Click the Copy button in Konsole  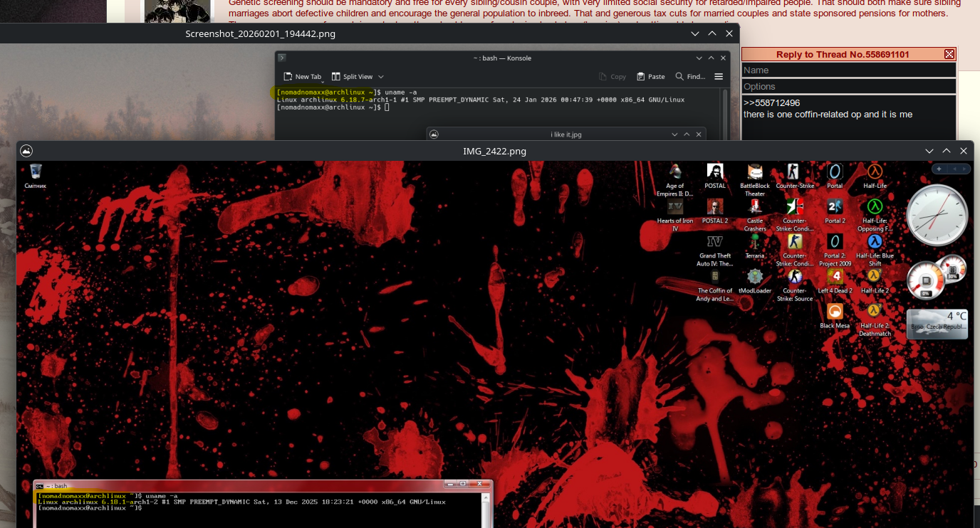[x=612, y=76]
